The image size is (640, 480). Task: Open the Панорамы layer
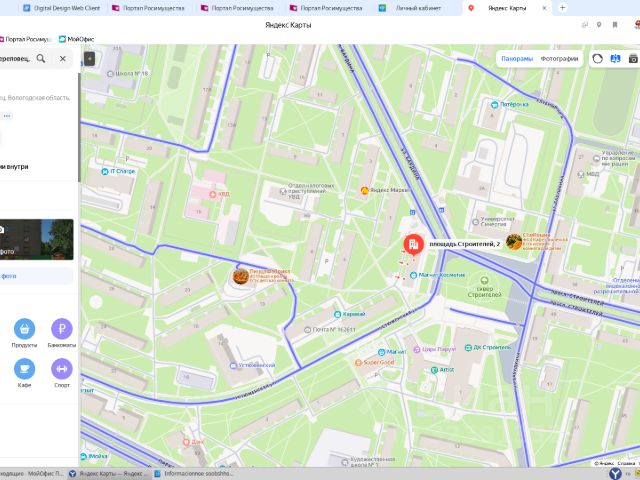click(x=517, y=59)
